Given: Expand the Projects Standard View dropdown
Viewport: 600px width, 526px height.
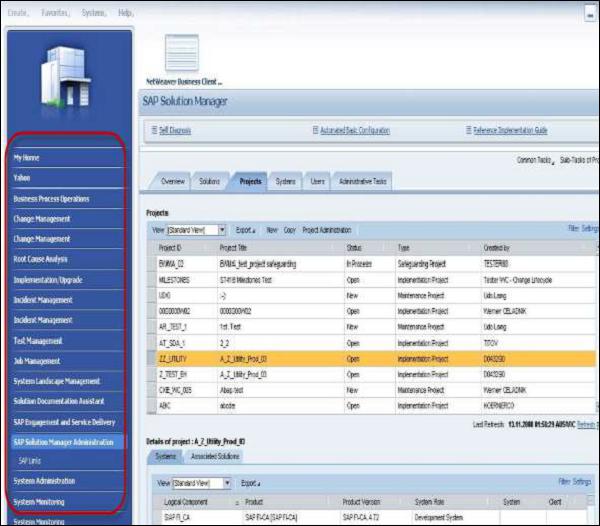Looking at the screenshot, I should point(222,230).
